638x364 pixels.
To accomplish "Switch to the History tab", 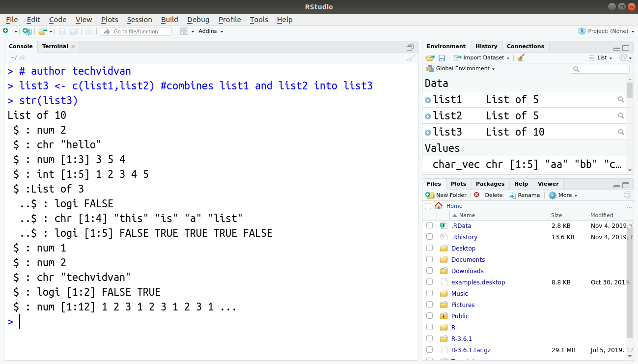I will click(486, 46).
